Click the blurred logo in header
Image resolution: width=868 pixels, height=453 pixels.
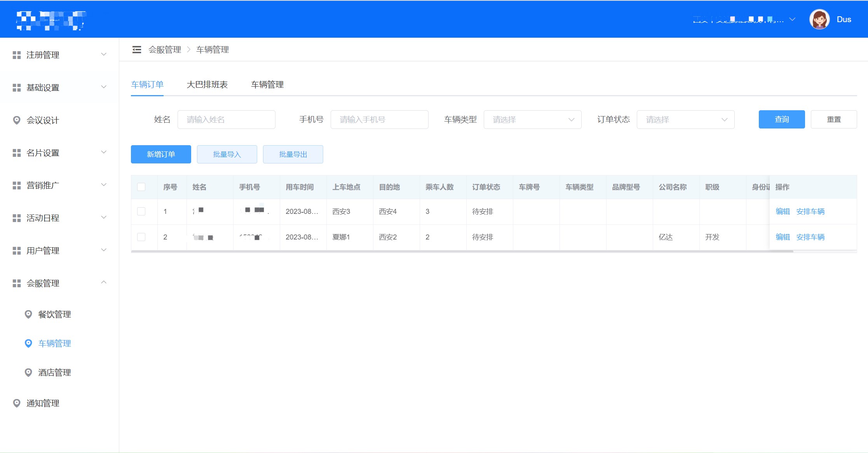[51, 20]
